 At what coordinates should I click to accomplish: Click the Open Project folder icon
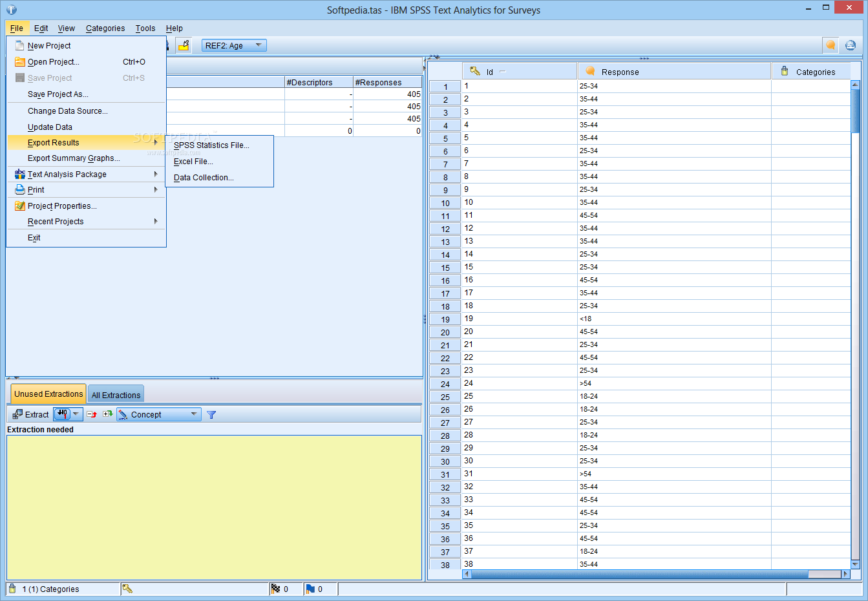tap(19, 61)
